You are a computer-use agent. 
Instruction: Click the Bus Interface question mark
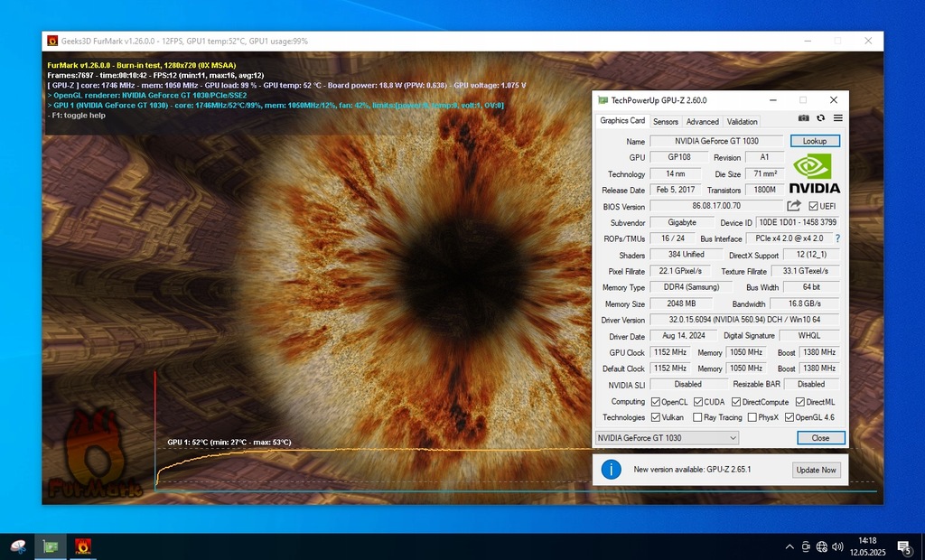coord(837,238)
